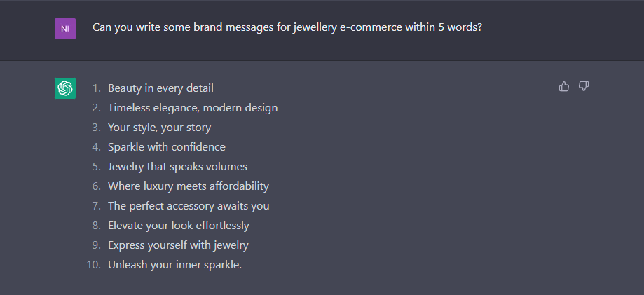This screenshot has height=295, width=644.
Task: Click the thumbs down icon on the response
Action: tap(584, 86)
